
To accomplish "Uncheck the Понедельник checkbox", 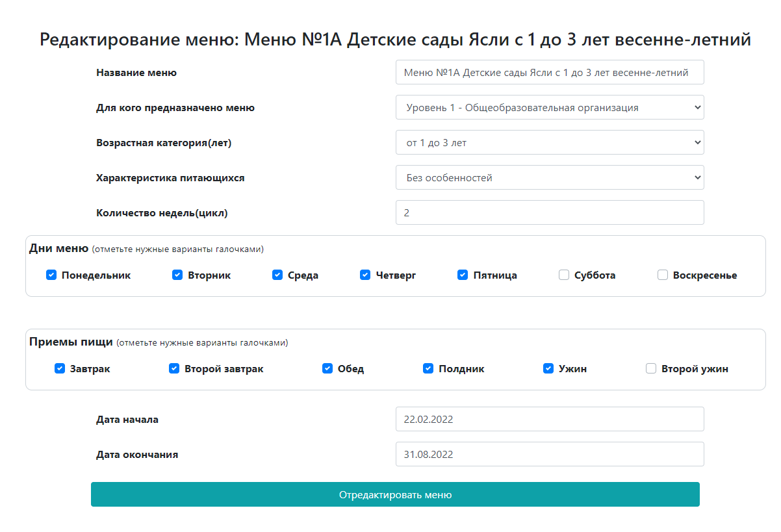I will point(51,275).
